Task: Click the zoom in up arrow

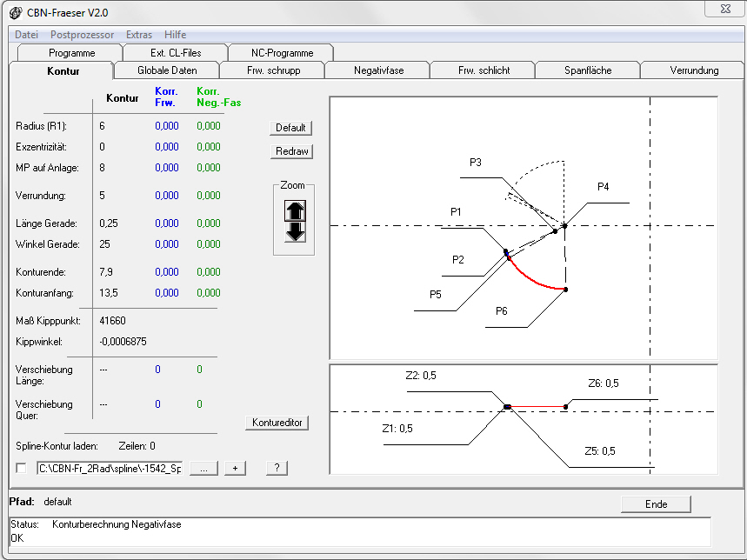Action: click(x=295, y=210)
